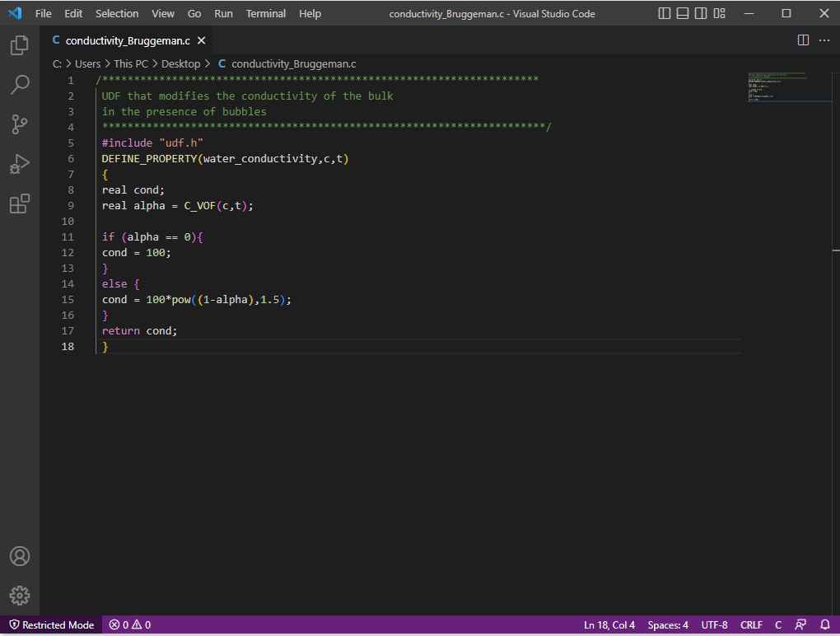The width and height of the screenshot is (840, 636).
Task: Open the Extensions view icon
Action: [x=20, y=203]
